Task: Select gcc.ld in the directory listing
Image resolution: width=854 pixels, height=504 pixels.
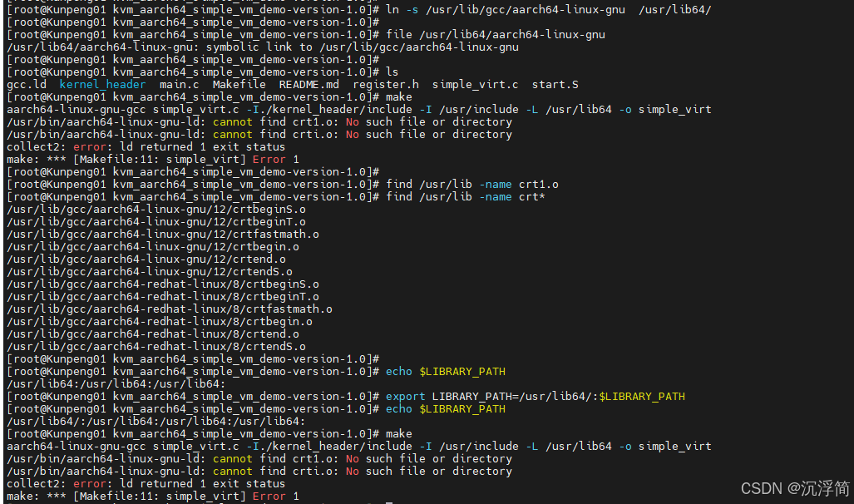Action: (27, 84)
